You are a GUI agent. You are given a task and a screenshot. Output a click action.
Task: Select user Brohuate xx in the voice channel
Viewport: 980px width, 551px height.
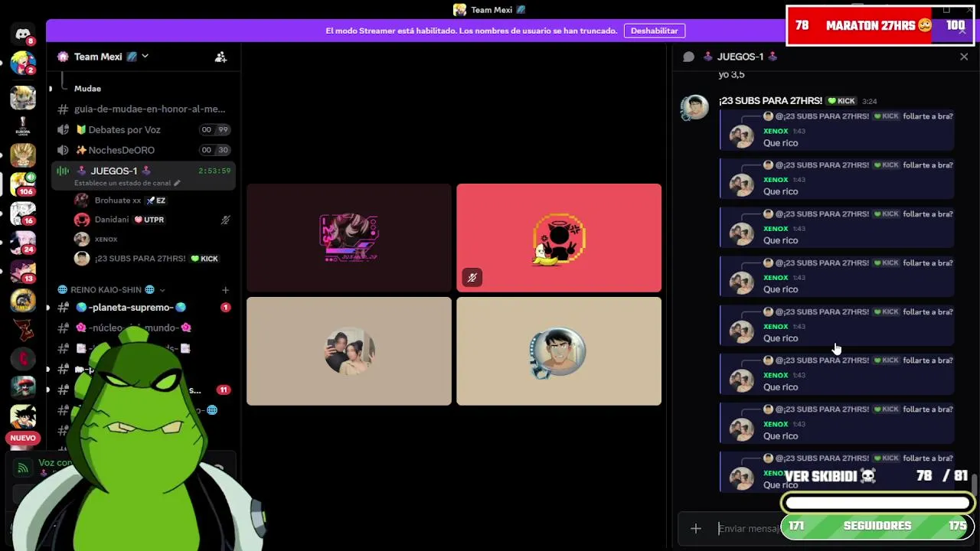pos(152,201)
